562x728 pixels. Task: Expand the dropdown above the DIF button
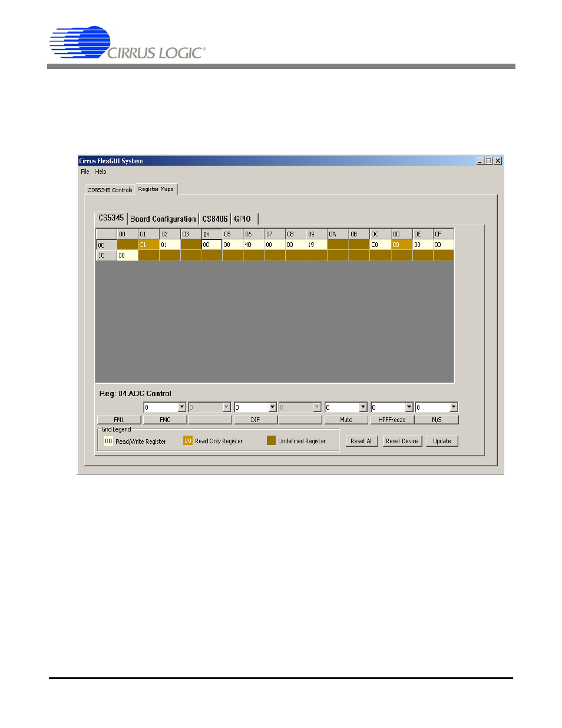tap(273, 407)
